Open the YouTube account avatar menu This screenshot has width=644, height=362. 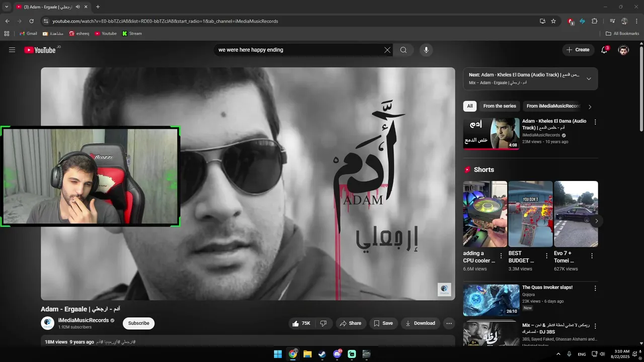pos(623,50)
